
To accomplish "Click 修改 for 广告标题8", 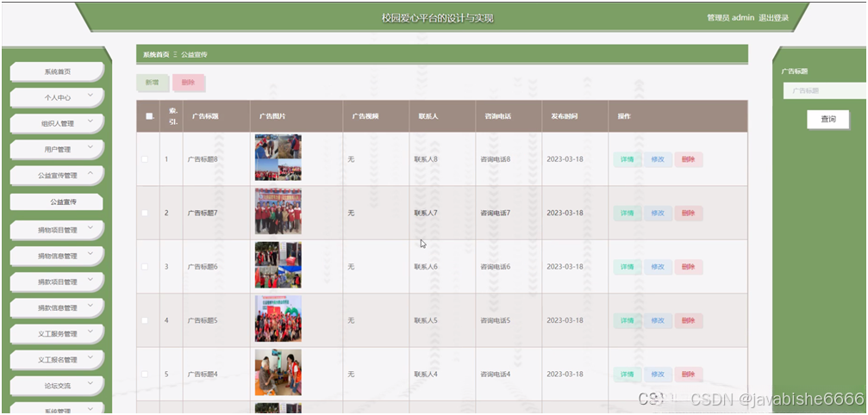I will coord(658,159).
